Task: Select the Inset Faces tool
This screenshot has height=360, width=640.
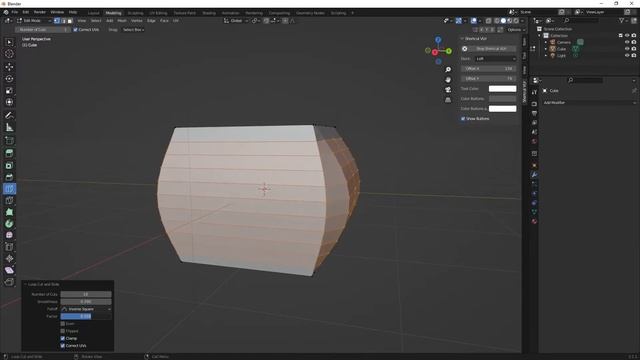Action: (x=9, y=165)
